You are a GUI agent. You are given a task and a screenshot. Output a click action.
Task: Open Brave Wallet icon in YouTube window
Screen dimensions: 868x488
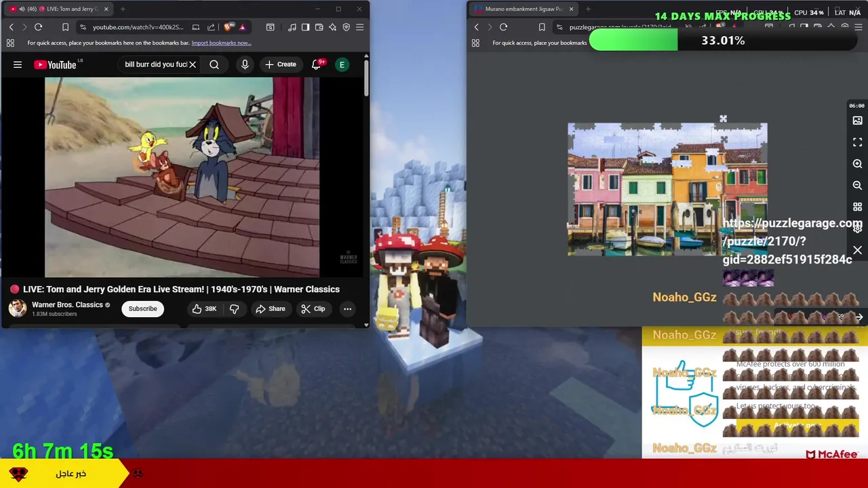[x=319, y=27]
